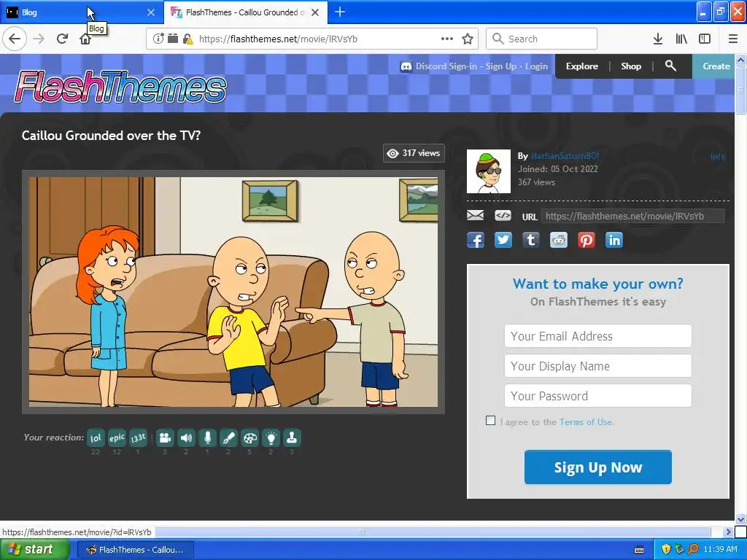This screenshot has height=560, width=747.
Task: Click the email envelope share icon
Action: click(x=475, y=216)
